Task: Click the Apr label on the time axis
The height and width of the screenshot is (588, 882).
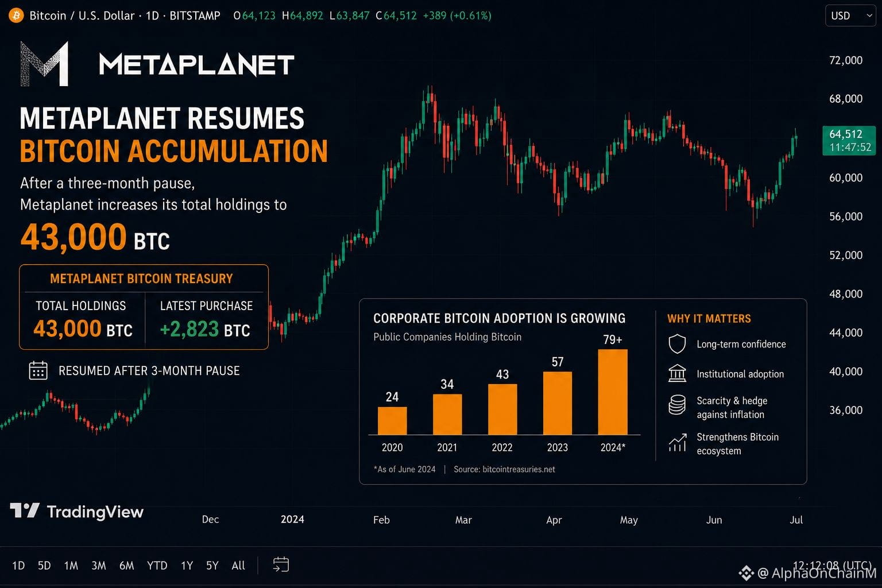Action: point(554,520)
